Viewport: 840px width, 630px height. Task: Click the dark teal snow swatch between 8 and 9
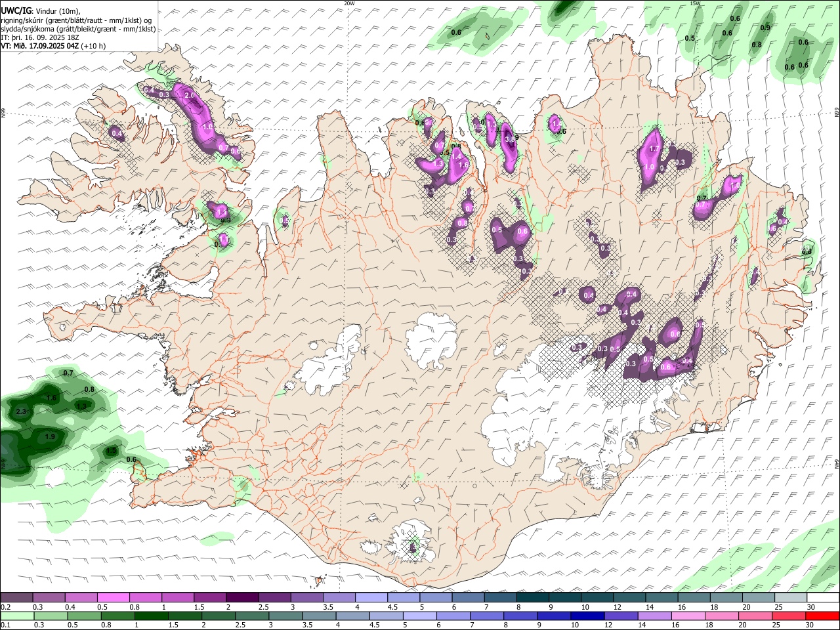tap(532, 598)
